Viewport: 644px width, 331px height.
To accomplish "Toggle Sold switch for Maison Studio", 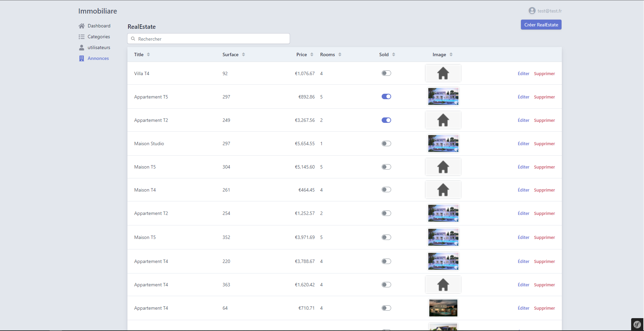I will click(386, 144).
